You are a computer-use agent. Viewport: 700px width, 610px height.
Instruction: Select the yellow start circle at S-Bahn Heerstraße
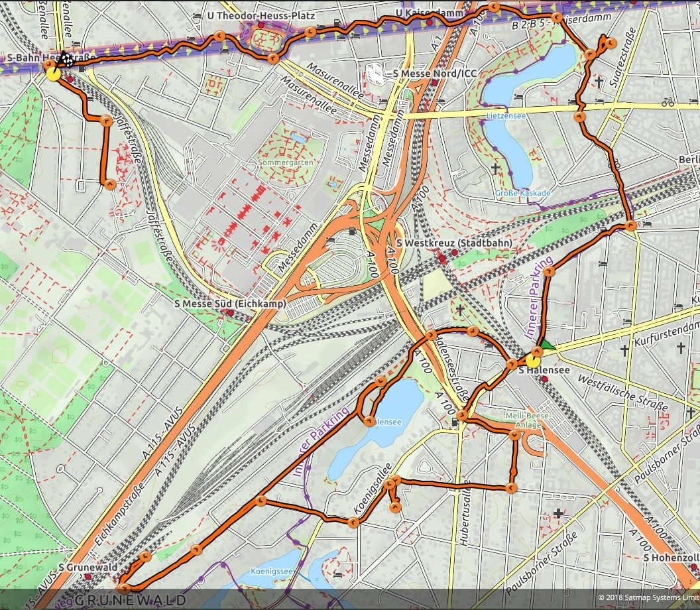[x=53, y=73]
